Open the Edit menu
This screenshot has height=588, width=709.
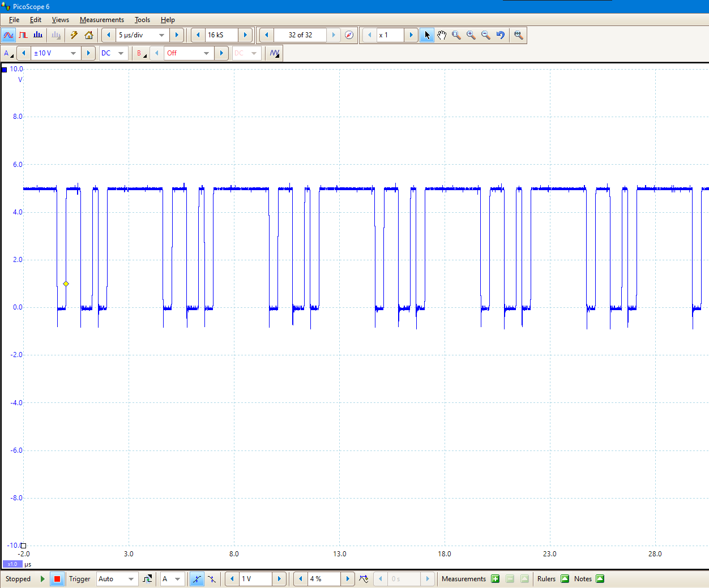[36, 20]
